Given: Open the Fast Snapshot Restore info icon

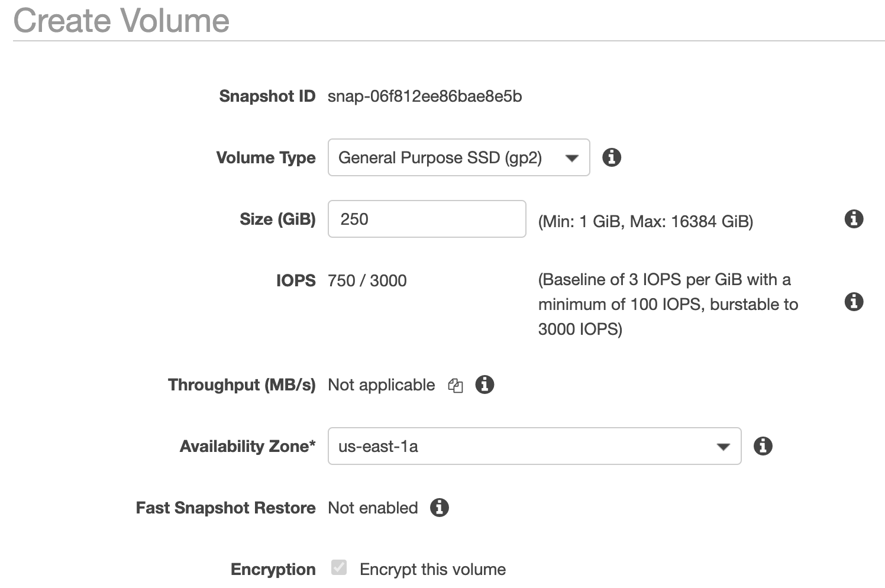Looking at the screenshot, I should point(439,508).
